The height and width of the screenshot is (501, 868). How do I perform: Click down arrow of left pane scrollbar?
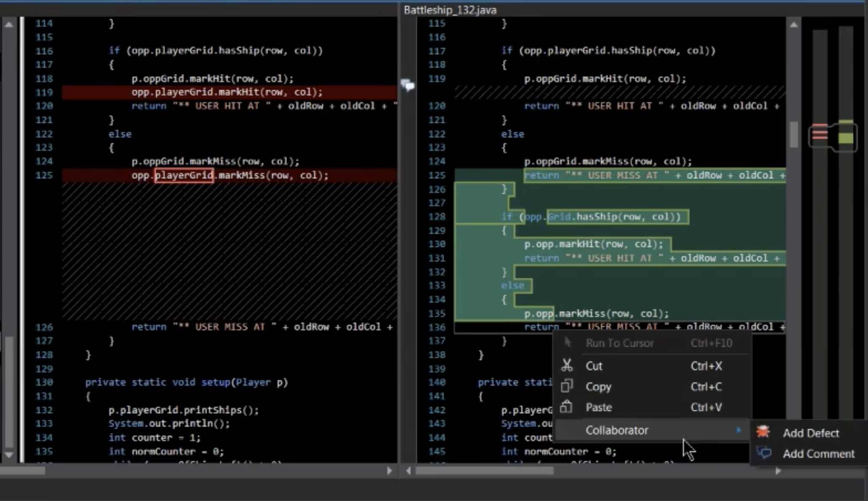pyautogui.click(x=8, y=455)
